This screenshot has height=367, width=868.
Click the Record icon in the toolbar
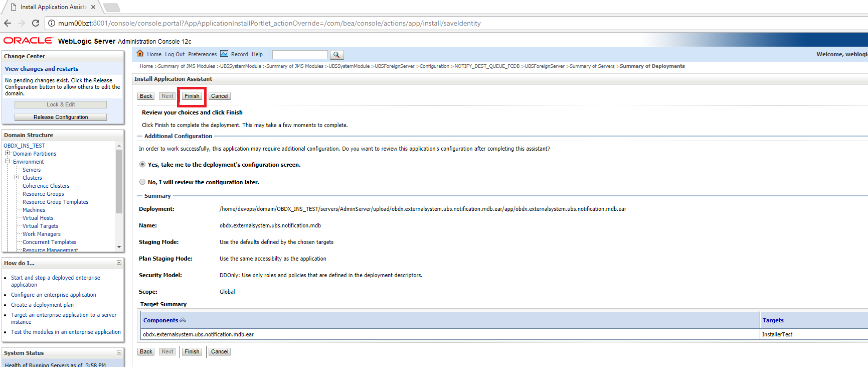pyautogui.click(x=224, y=54)
